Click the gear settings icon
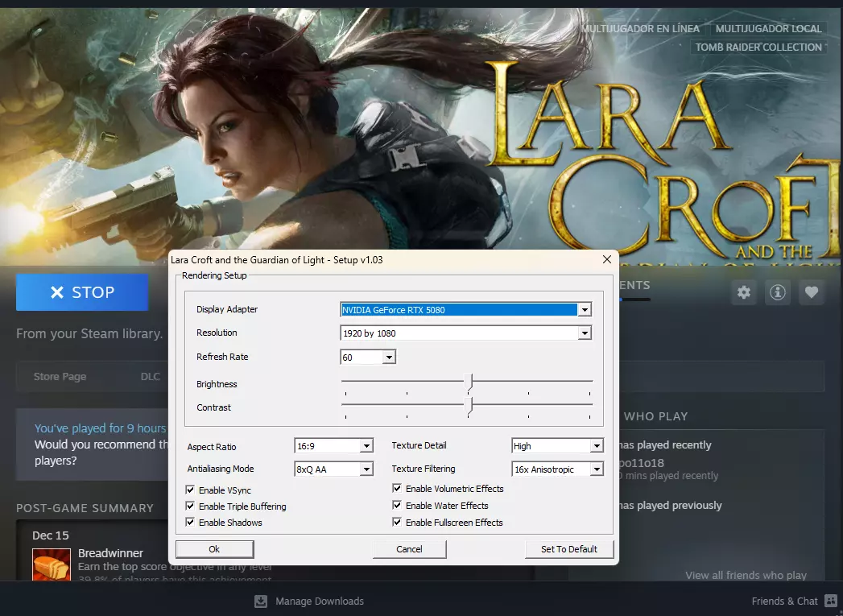The width and height of the screenshot is (843, 616). pyautogui.click(x=744, y=292)
